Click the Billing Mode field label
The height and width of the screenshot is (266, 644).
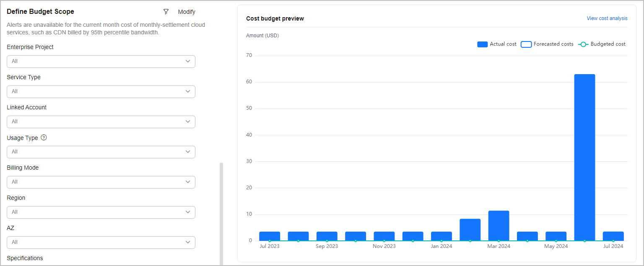coord(23,168)
